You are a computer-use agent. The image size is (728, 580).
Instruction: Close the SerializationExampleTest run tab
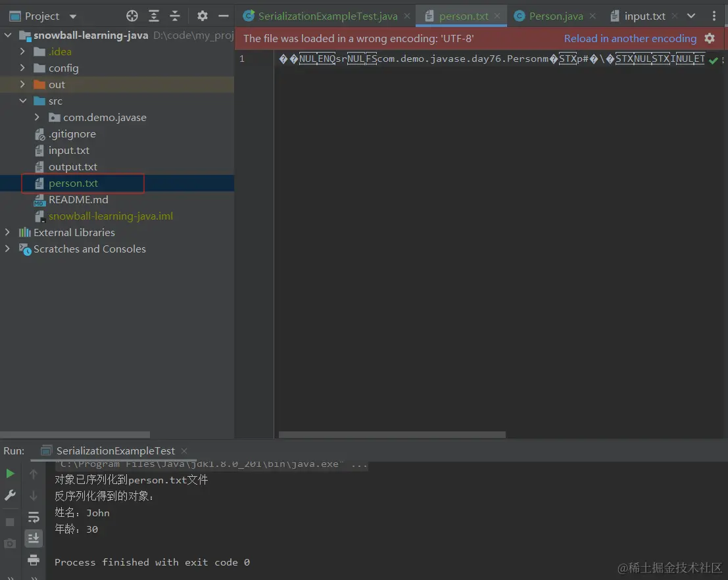(x=184, y=451)
